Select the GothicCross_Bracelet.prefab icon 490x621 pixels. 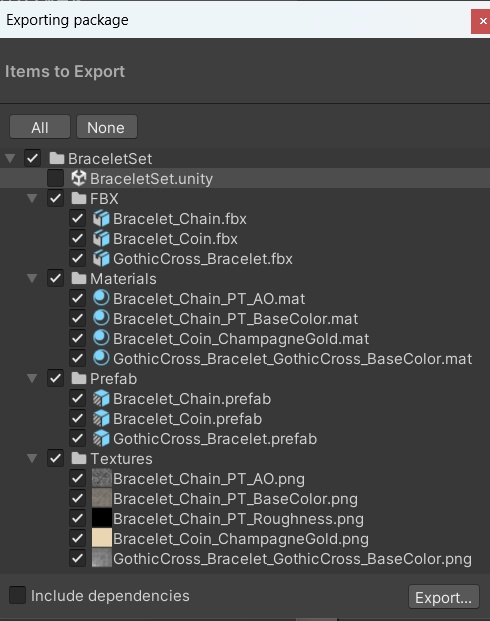tap(101, 438)
